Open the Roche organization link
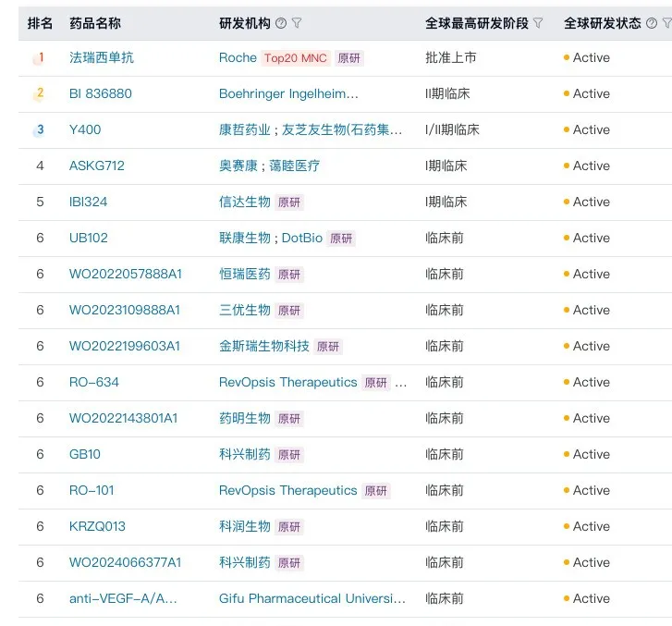 pos(238,57)
